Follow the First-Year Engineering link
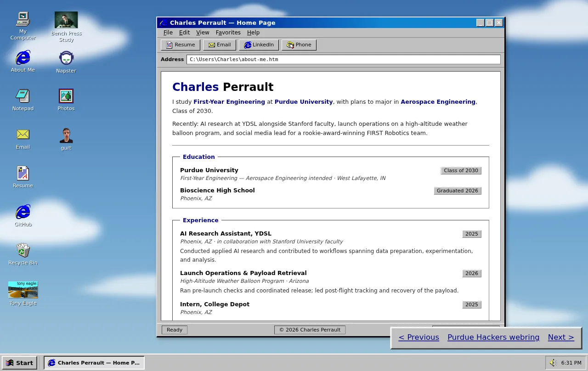 click(x=229, y=102)
